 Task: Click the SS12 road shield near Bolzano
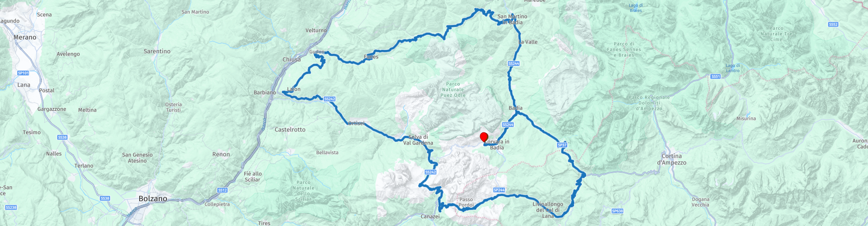tap(222, 190)
